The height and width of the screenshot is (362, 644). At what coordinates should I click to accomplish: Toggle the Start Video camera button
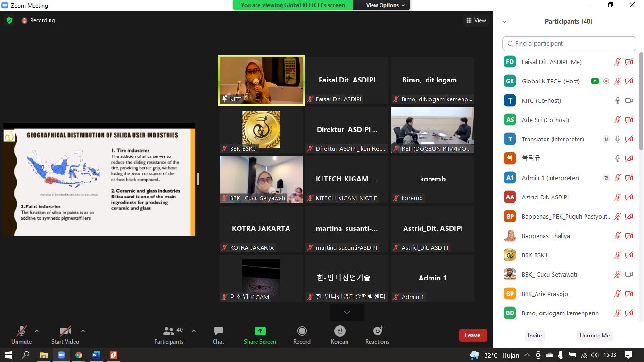[x=65, y=335]
